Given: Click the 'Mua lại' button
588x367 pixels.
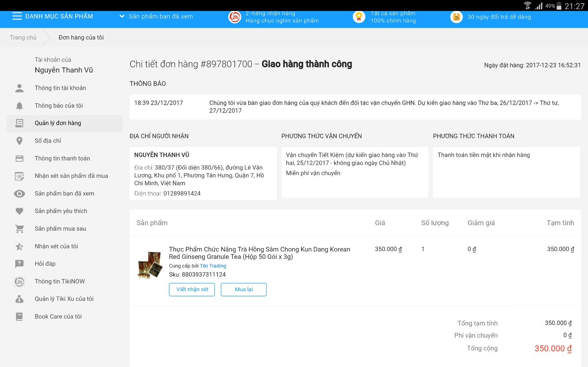Looking at the screenshot, I should coord(243,289).
